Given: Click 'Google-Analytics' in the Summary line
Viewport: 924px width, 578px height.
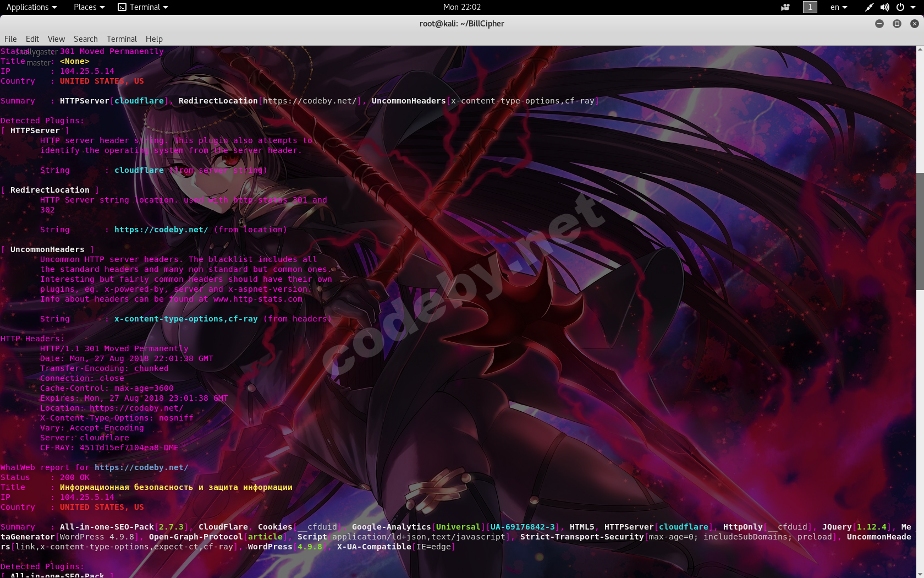Looking at the screenshot, I should 392,527.
